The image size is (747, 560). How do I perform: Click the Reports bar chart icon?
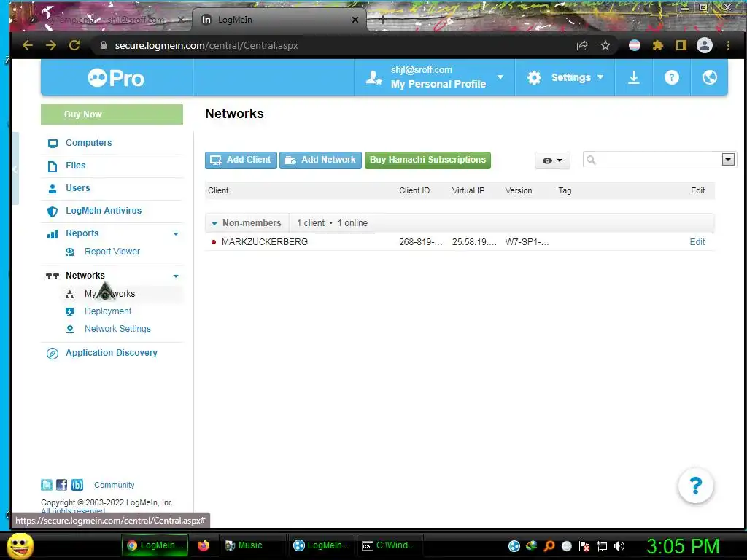click(x=53, y=234)
